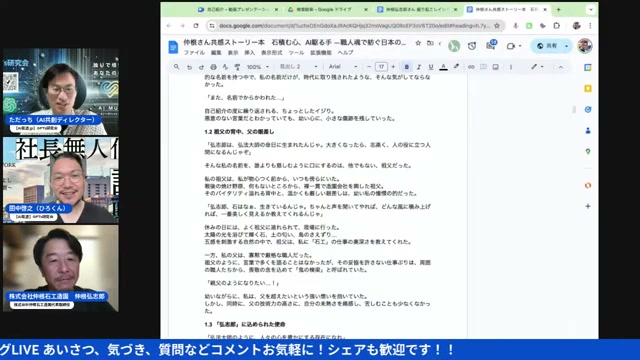Open version history clock icon
The image size is (640, 360).
coord(472,46)
